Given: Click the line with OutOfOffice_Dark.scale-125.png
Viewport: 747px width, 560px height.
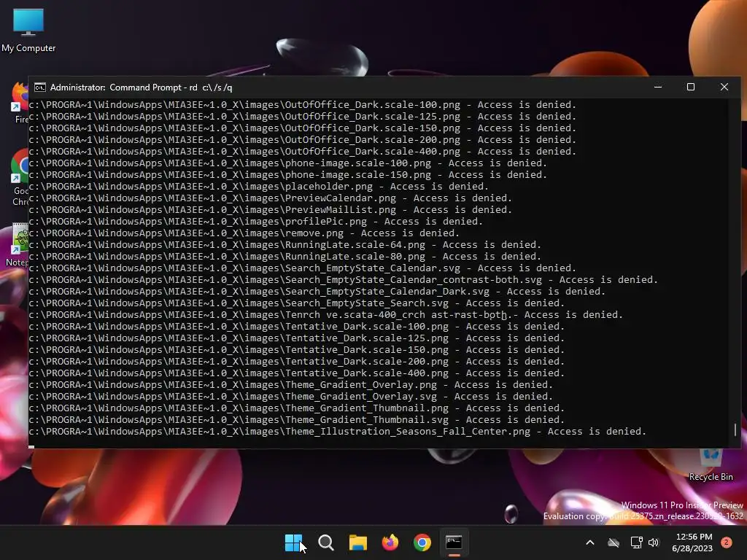Looking at the screenshot, I should pyautogui.click(x=302, y=116).
